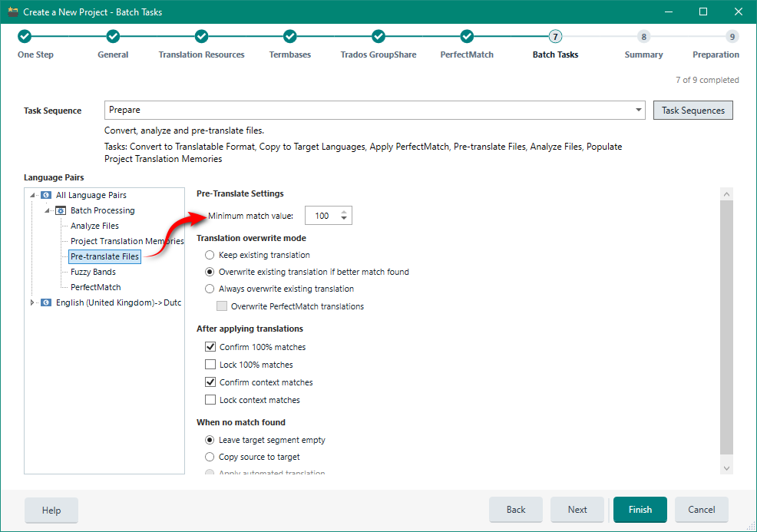Click the Termbases step checkmark icon
Viewport: 757px width, 532px height.
[289, 36]
